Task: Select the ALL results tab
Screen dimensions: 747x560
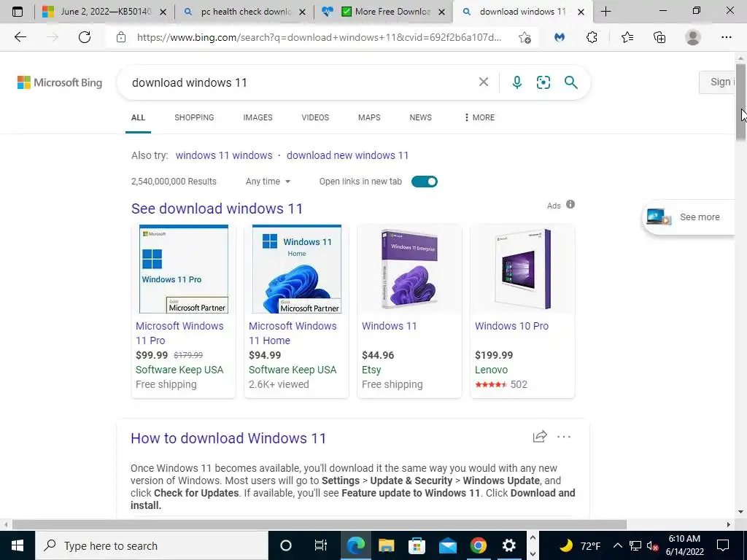Action: coord(138,117)
